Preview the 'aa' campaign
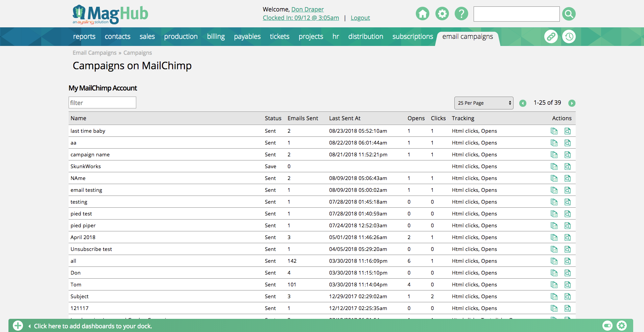The width and height of the screenshot is (644, 332). pos(568,143)
